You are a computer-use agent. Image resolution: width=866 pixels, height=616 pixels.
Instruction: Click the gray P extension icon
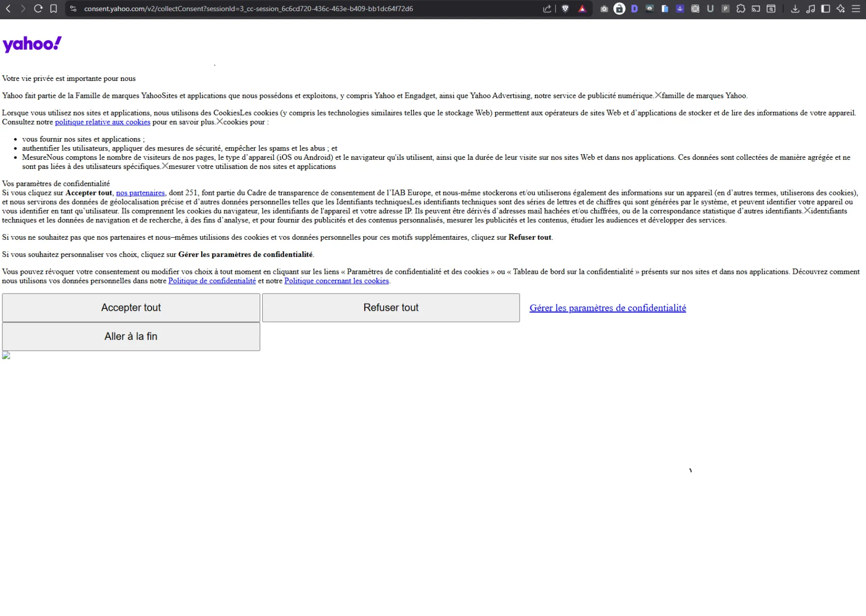(x=726, y=9)
